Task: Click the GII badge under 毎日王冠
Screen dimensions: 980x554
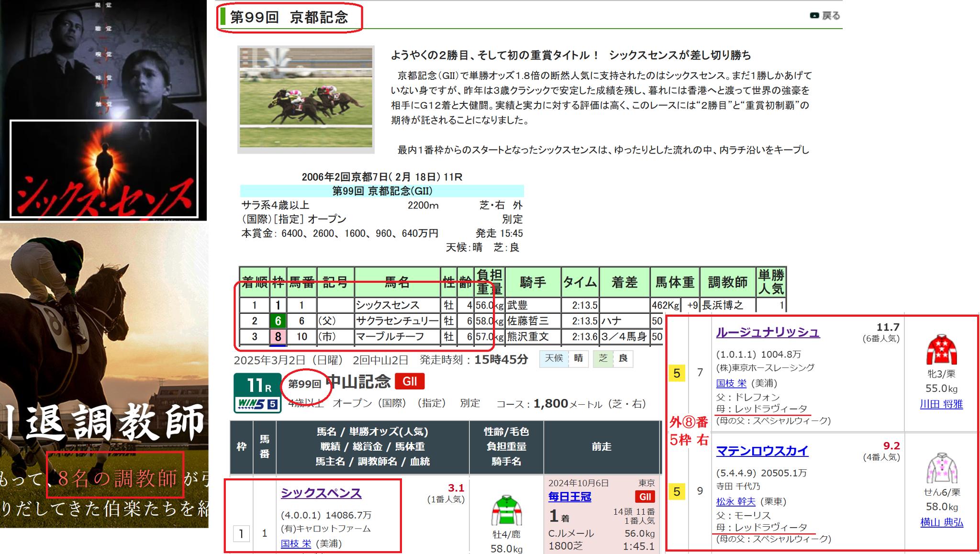Action: (x=645, y=497)
